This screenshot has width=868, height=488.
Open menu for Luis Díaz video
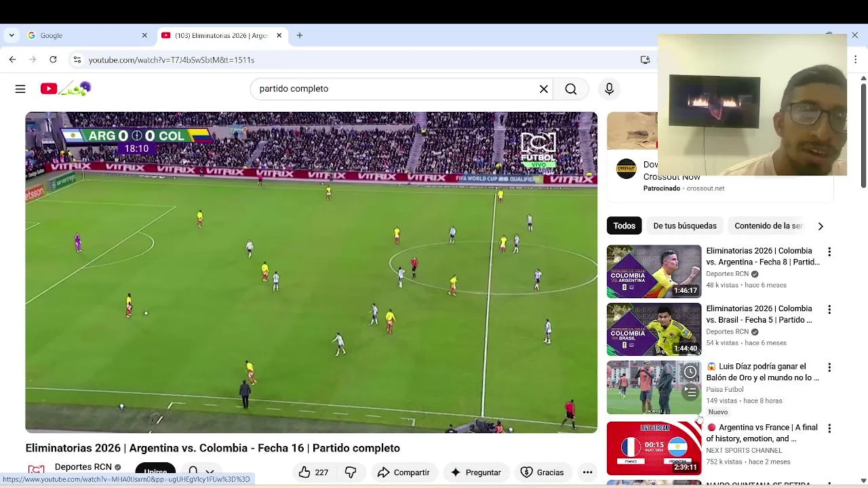tap(829, 367)
